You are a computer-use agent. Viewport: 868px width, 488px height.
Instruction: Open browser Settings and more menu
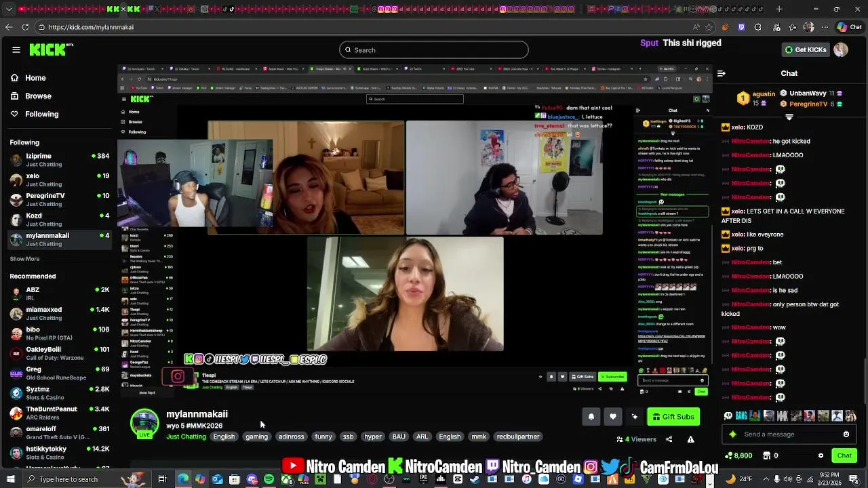(x=825, y=27)
